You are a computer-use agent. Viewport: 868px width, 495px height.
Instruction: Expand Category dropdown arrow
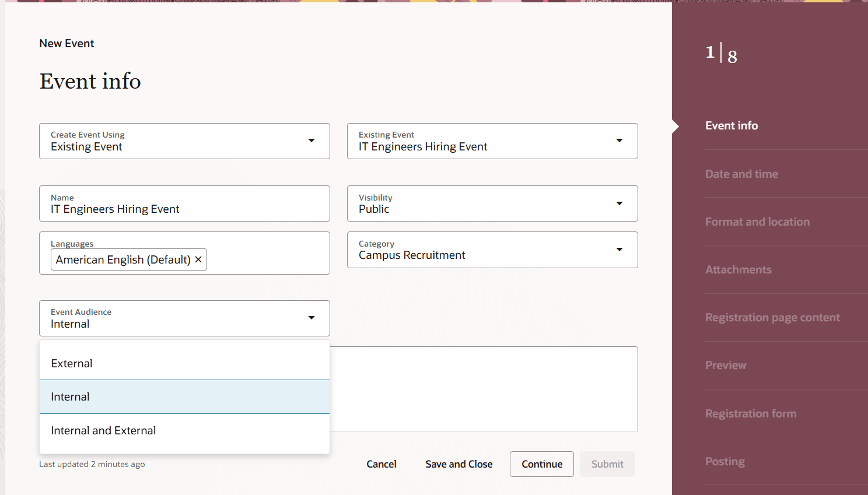pyautogui.click(x=619, y=250)
